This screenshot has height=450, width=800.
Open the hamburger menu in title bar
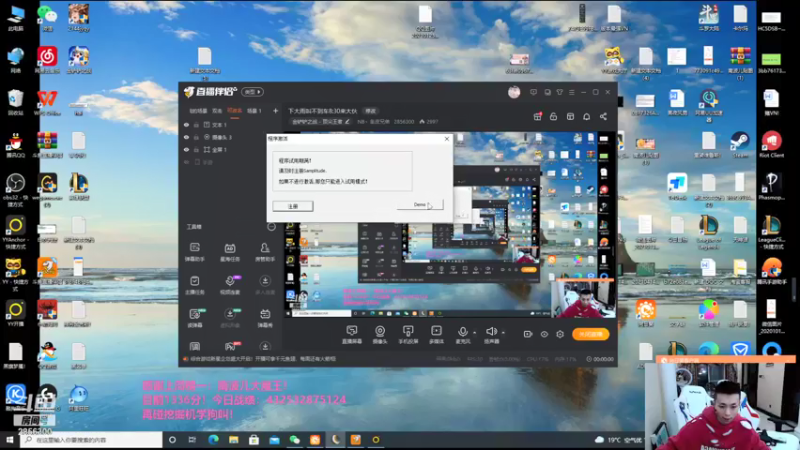point(571,92)
